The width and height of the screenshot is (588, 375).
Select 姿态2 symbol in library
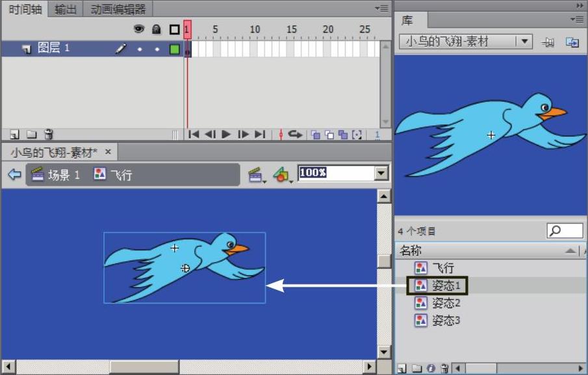tap(446, 303)
